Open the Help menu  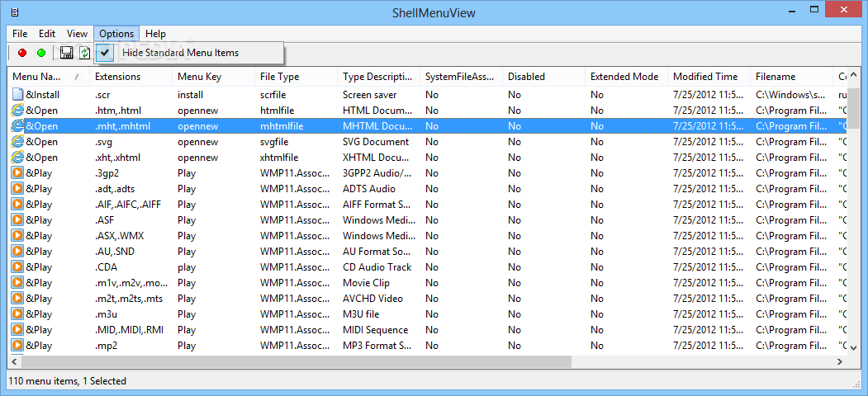click(155, 34)
